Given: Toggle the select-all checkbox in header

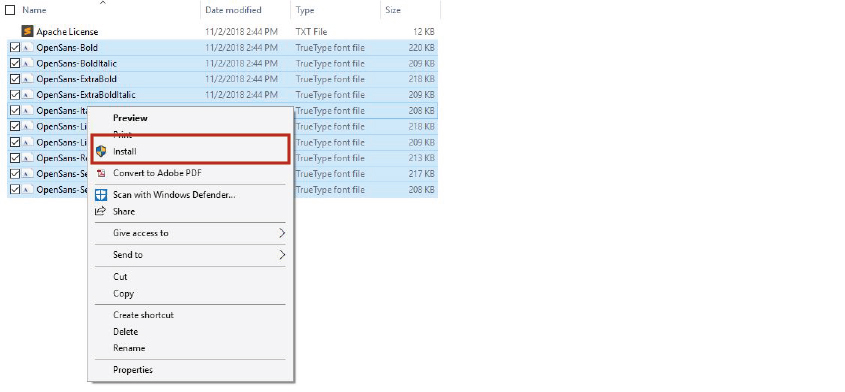Looking at the screenshot, I should 10,10.
